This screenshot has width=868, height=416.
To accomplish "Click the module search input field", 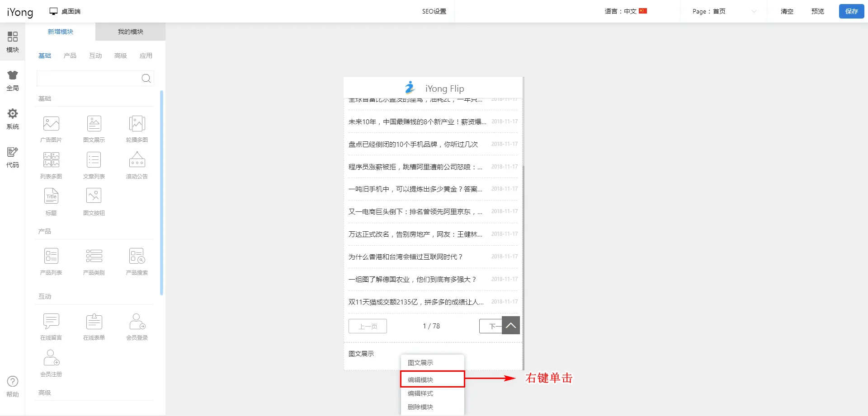I will (x=88, y=79).
